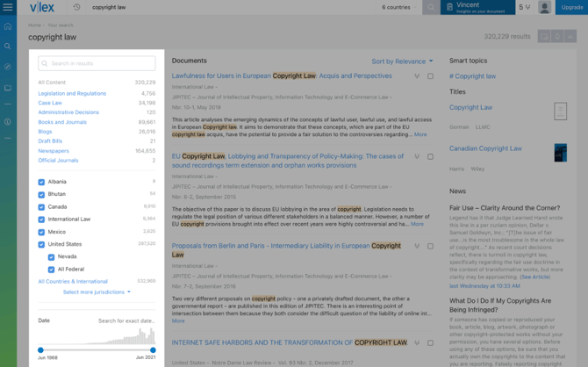Filter by Draft Bills
This screenshot has height=367, width=588.
50,141
